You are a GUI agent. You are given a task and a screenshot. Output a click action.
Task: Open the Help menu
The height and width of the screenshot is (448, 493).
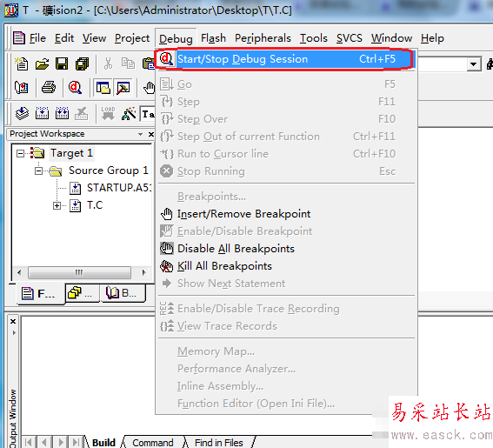[432, 38]
